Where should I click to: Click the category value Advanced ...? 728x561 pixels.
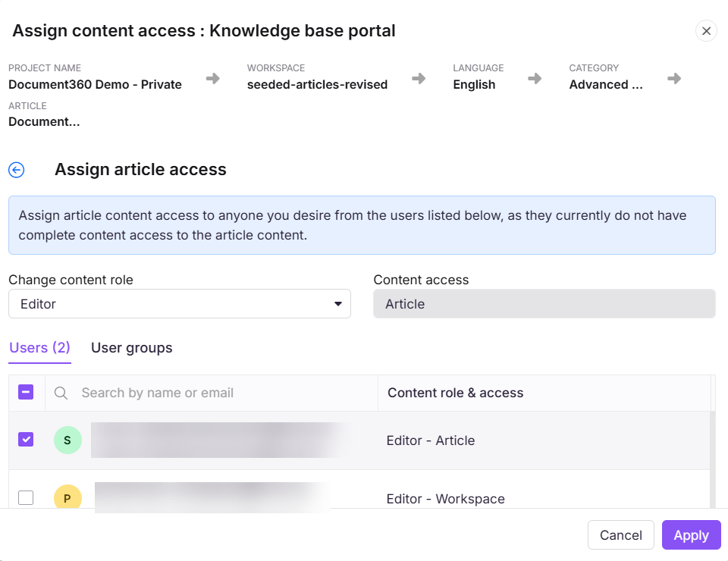point(606,84)
